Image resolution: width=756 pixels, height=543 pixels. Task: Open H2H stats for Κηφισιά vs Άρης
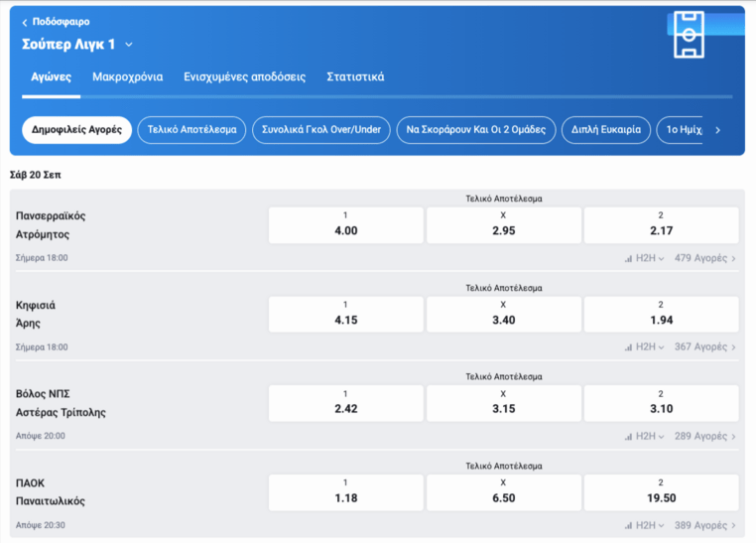[x=644, y=347]
